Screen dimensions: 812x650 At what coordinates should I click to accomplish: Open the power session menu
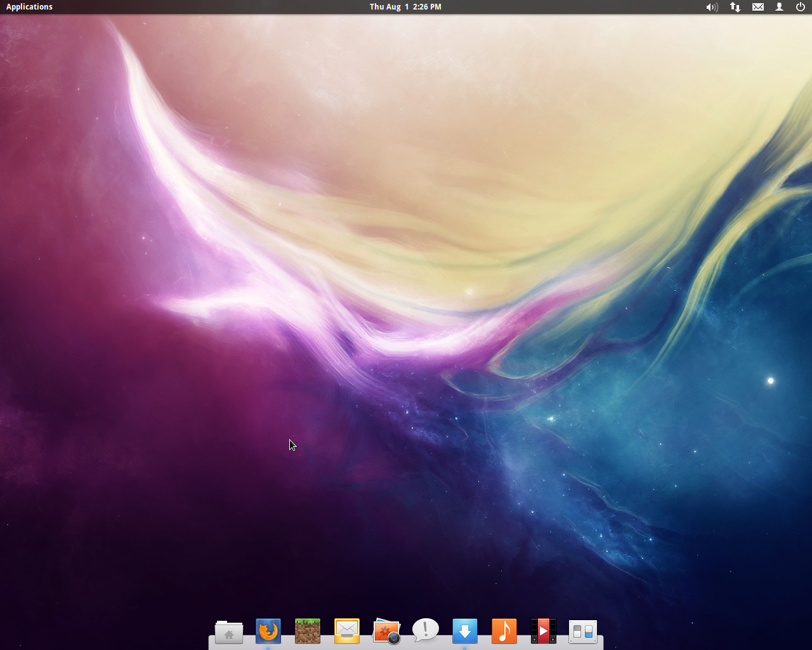(801, 7)
